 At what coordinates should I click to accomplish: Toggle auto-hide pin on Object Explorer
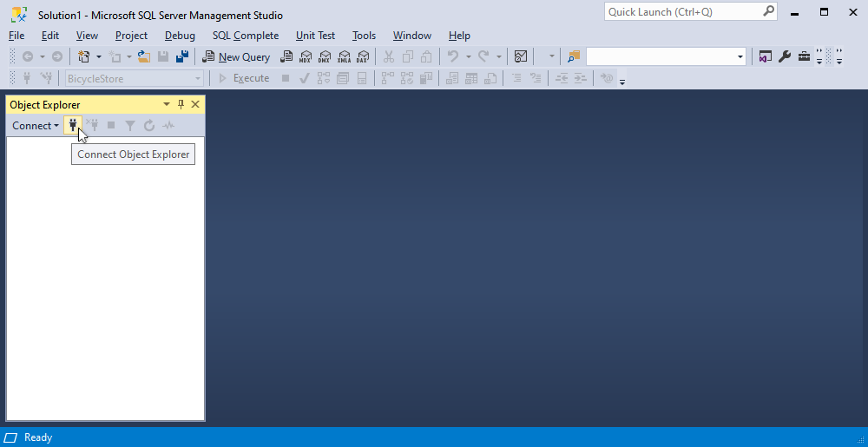pos(181,104)
